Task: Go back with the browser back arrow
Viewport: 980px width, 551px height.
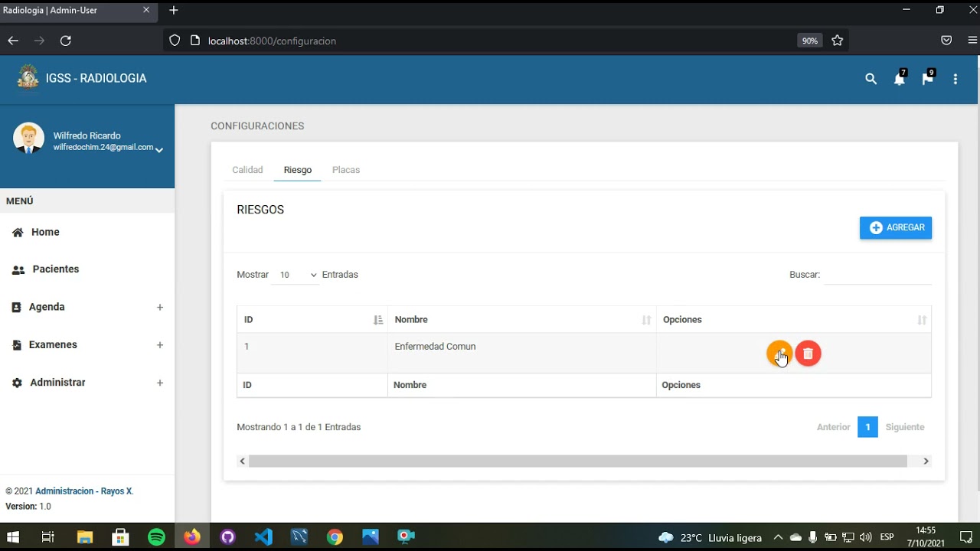Action: point(13,41)
